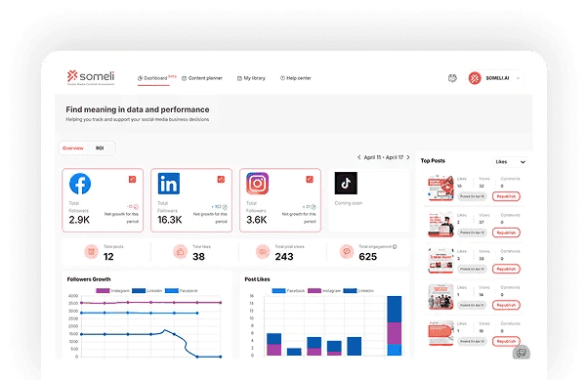Viewport: 588px width, 380px height.
Task: Open the Content planner tab
Action: click(202, 78)
